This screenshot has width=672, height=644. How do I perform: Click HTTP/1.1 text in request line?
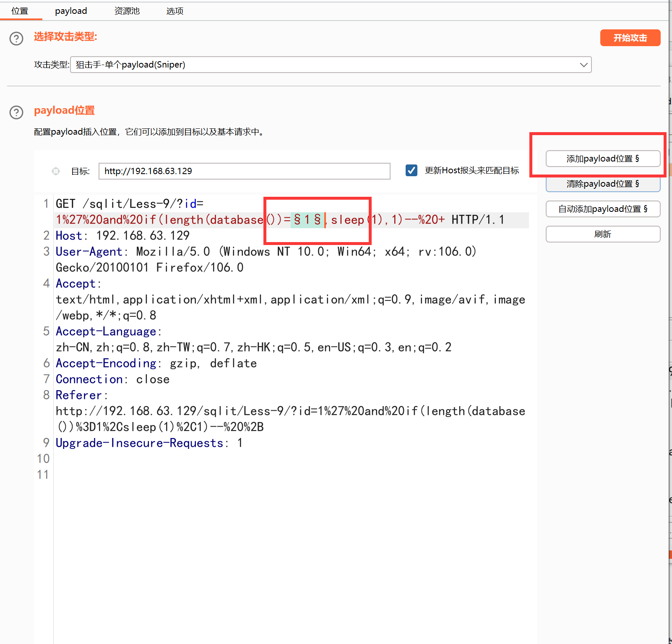click(478, 220)
